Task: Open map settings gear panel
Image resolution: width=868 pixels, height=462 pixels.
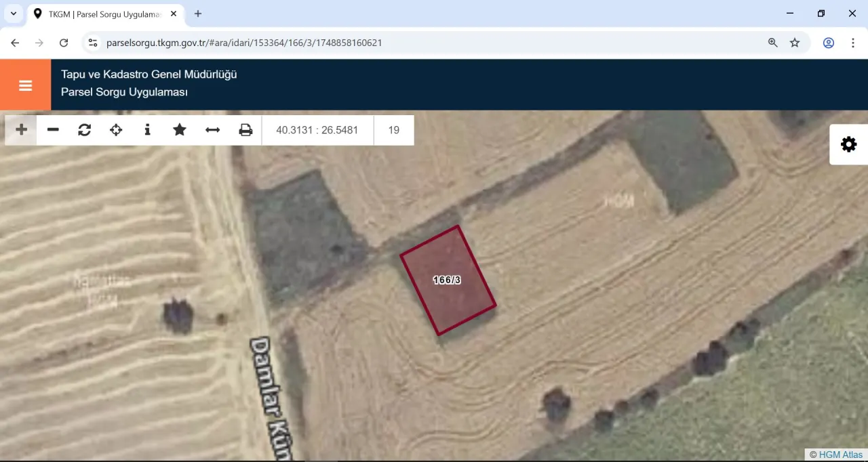Action: (x=848, y=144)
